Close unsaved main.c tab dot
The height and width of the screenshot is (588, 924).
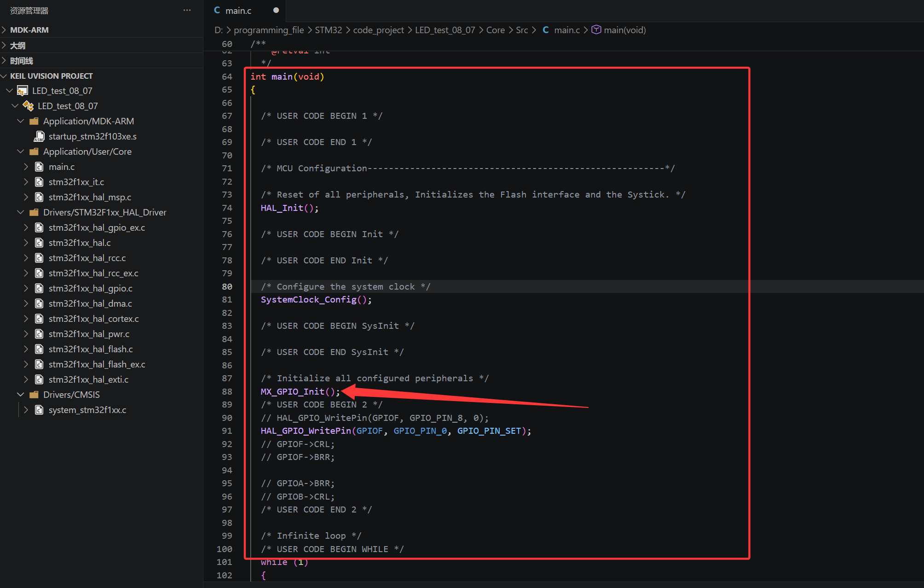click(276, 10)
